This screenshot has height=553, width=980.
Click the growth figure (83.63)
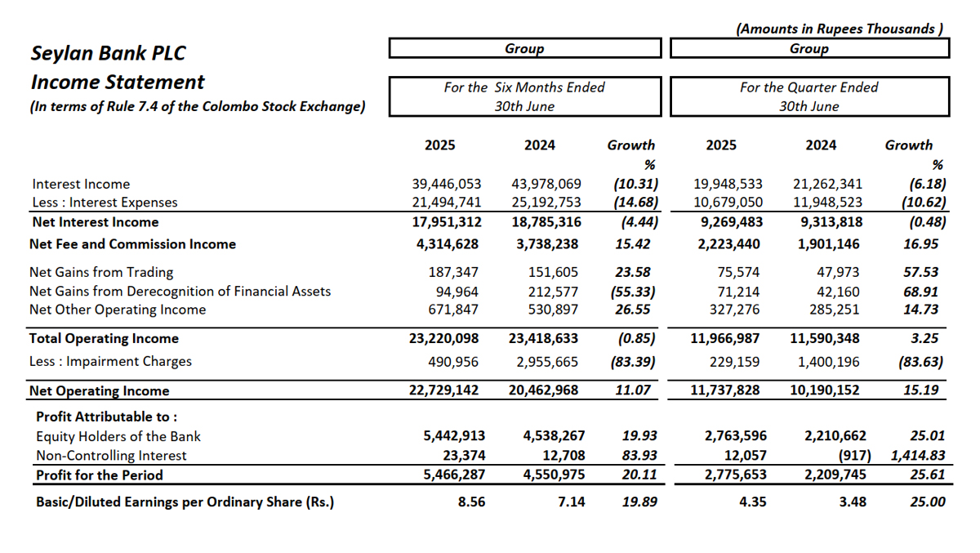click(x=920, y=361)
